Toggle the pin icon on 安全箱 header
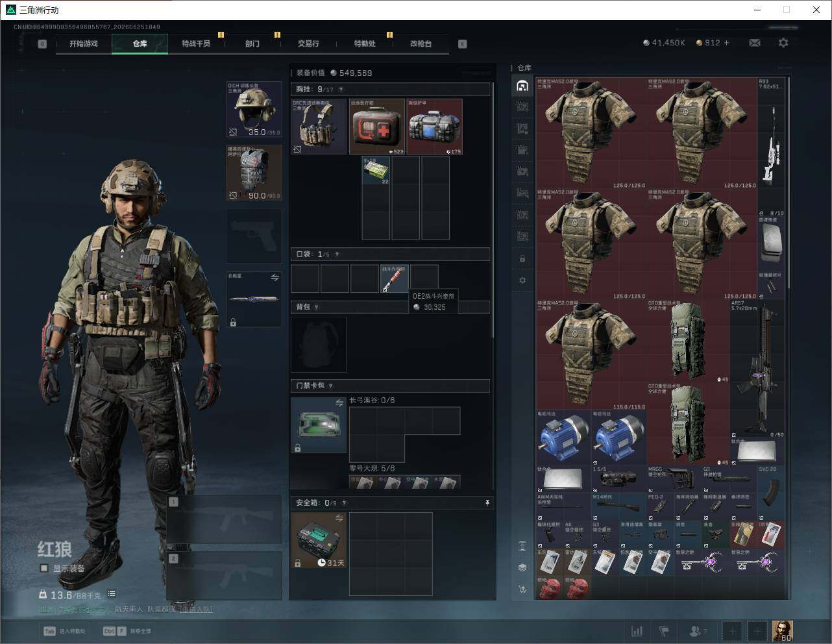Screen dimensions: 832x644 487,502
